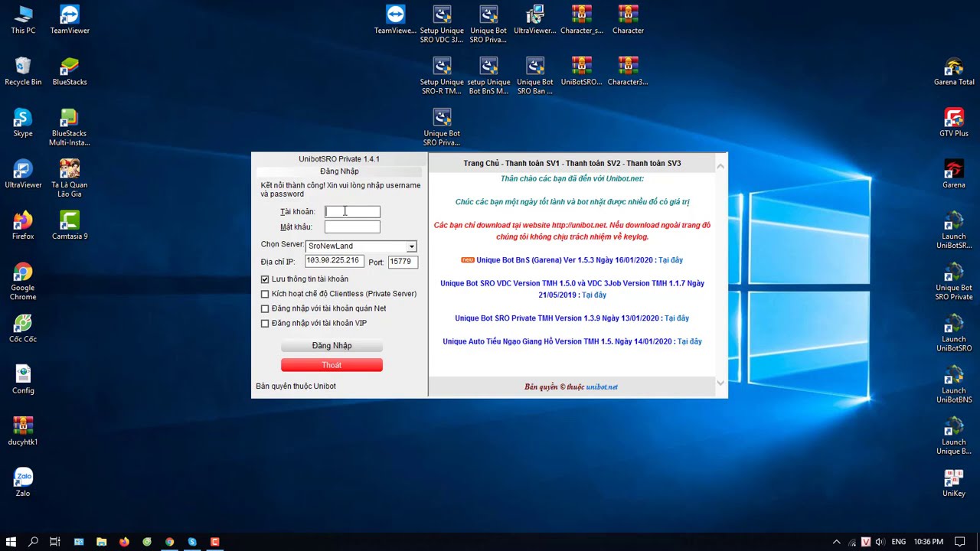Launch GTV Plus from the desktop

click(954, 122)
